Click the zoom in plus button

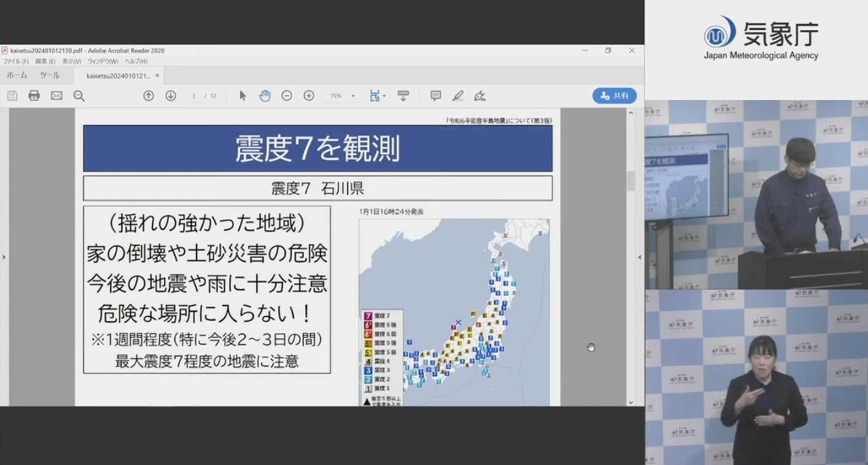[x=309, y=96]
